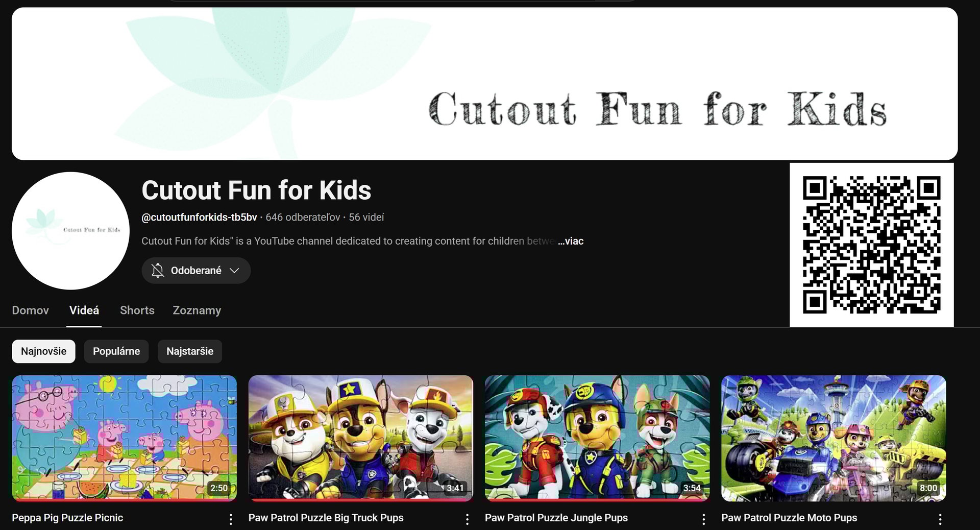This screenshot has height=530, width=980.
Task: Click the channel profile avatar
Action: click(x=70, y=231)
